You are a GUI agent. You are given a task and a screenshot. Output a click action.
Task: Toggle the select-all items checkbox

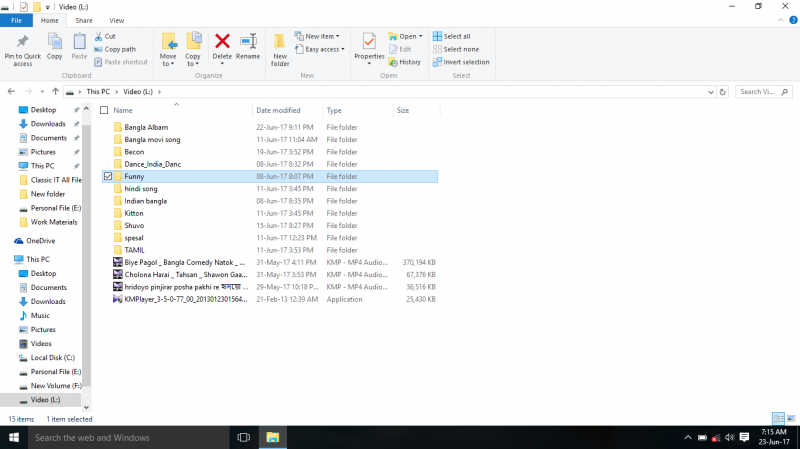click(x=104, y=110)
